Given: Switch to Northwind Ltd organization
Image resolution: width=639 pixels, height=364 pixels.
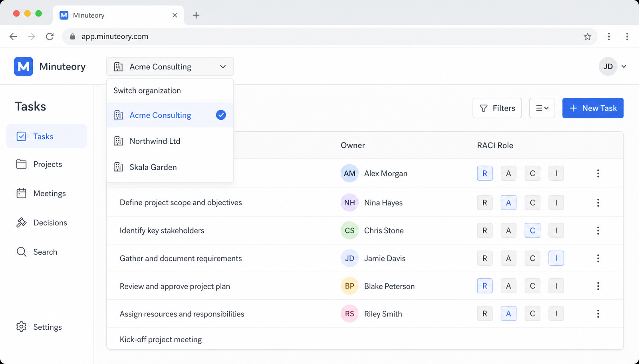Looking at the screenshot, I should click(x=170, y=141).
